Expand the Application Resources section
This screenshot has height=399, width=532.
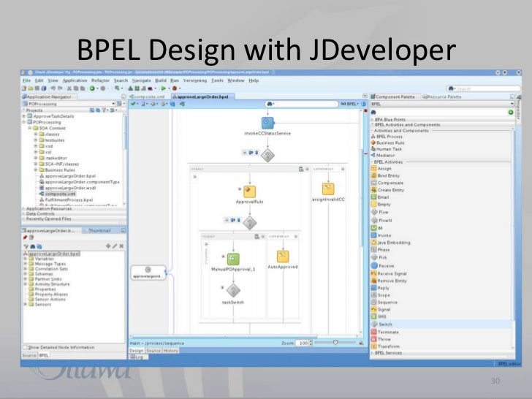[23, 209]
